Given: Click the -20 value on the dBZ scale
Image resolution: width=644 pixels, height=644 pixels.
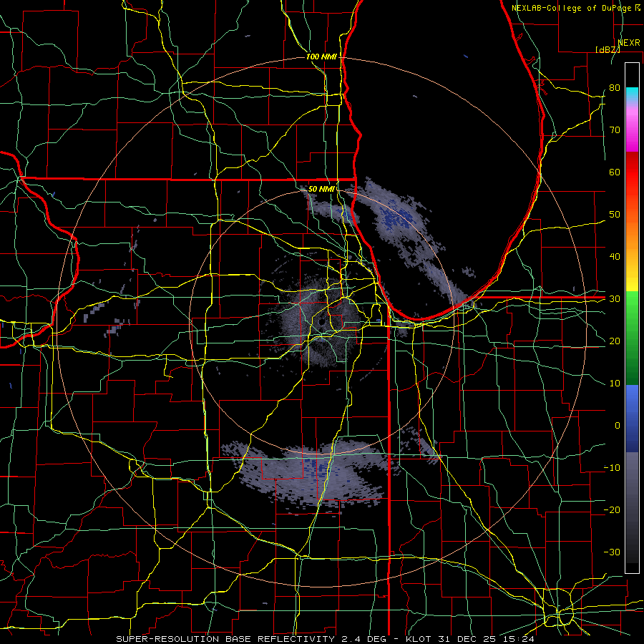Looking at the screenshot, I should 612,510.
